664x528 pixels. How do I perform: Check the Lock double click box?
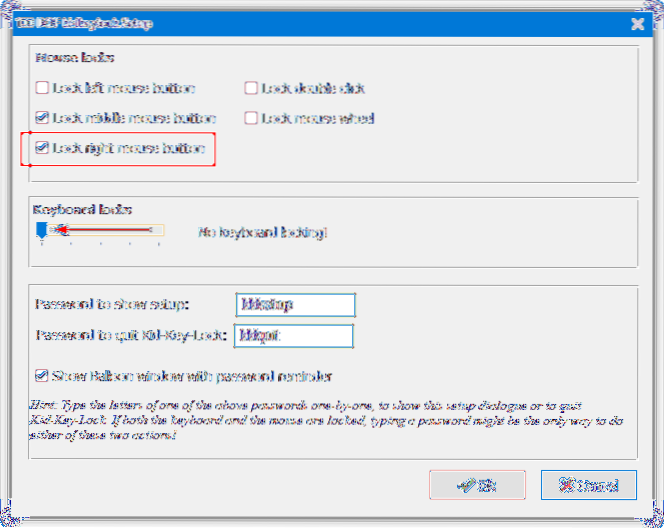(249, 88)
